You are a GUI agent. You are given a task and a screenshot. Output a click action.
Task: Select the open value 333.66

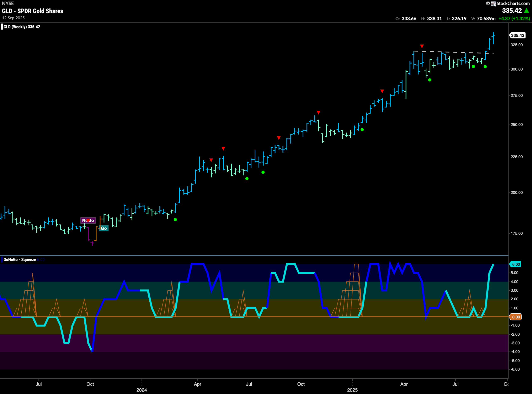click(409, 19)
